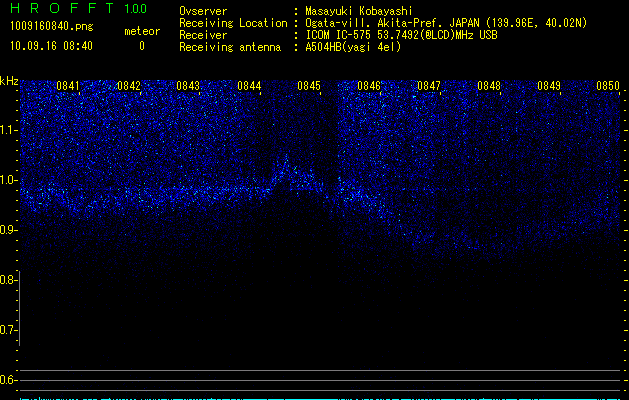629x400 pixels.
Task: Click the 0848 time marker
Action: point(489,86)
